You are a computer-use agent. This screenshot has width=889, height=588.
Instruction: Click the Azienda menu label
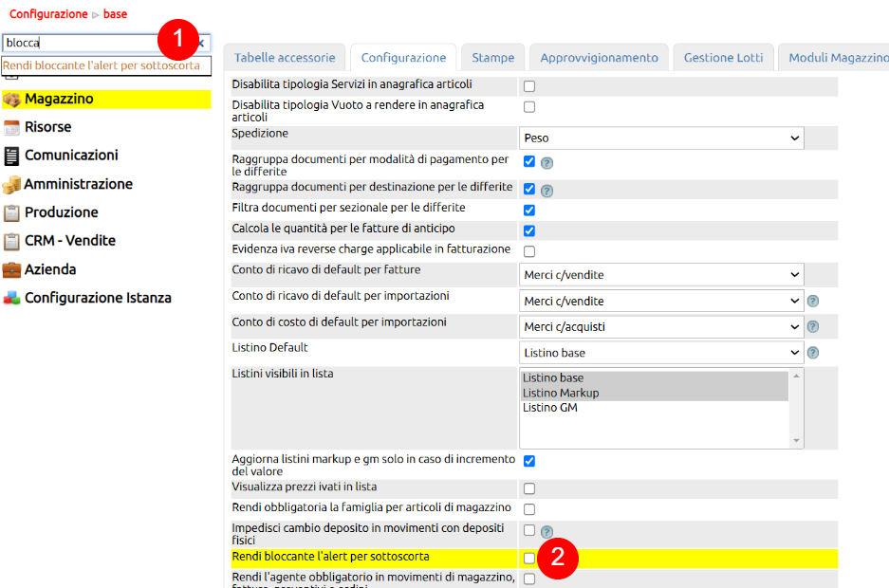[x=50, y=269]
